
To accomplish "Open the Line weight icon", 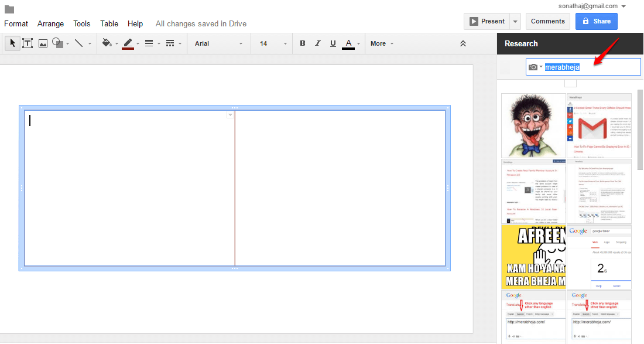I will (x=149, y=43).
